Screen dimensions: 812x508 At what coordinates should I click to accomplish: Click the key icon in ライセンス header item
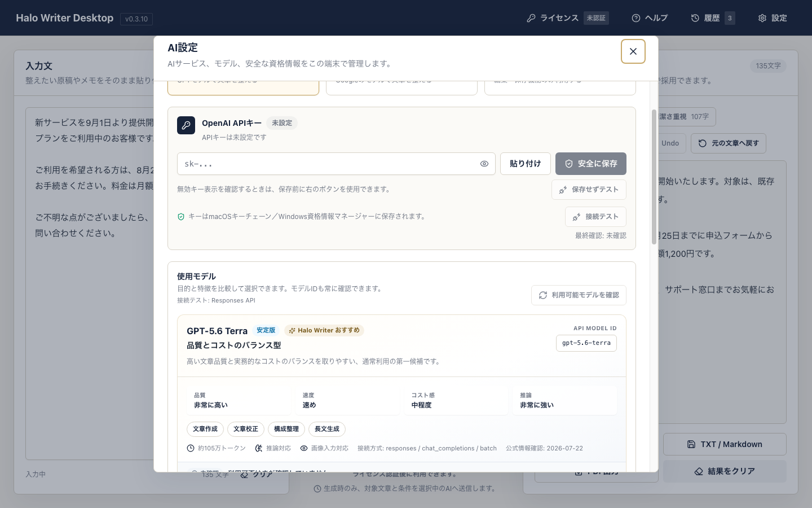pyautogui.click(x=531, y=18)
